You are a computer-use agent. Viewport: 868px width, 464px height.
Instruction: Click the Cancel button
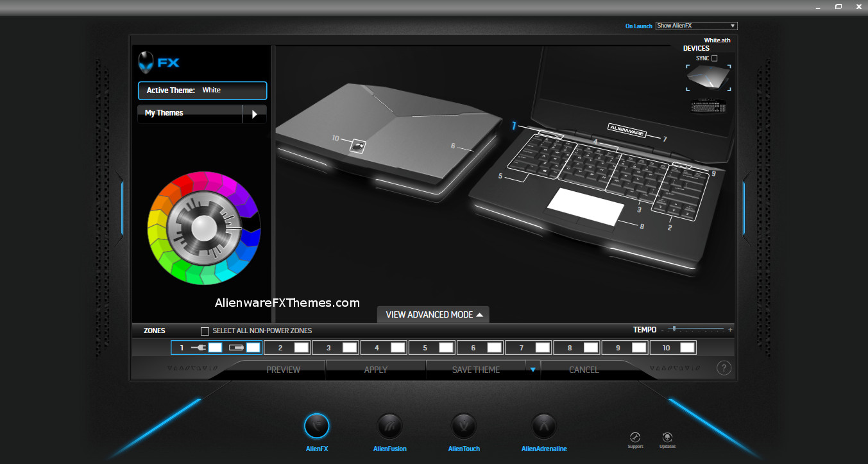[584, 370]
